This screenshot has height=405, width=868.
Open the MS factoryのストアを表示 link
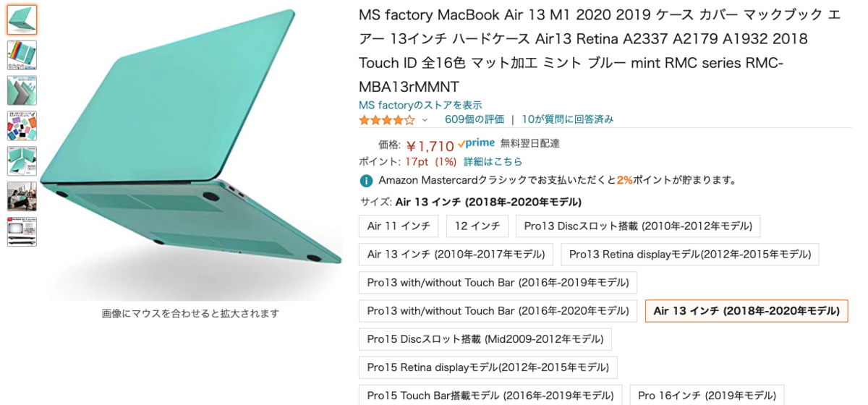coord(420,105)
